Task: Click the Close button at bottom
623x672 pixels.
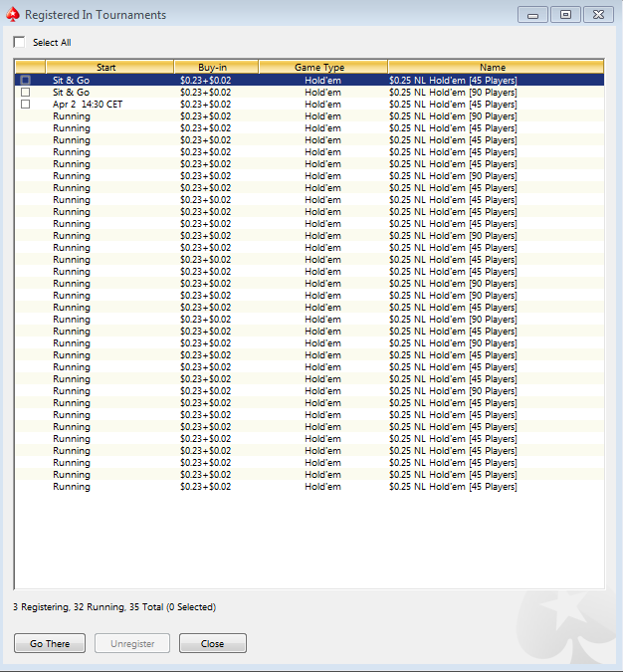Action: pos(213,643)
